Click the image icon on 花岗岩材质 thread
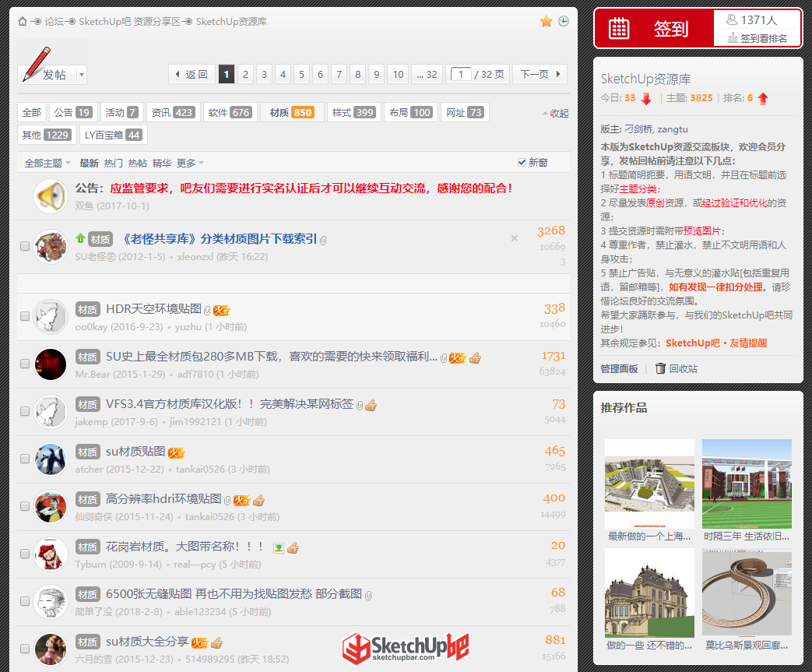Viewport: 812px width, 672px height. tap(279, 547)
